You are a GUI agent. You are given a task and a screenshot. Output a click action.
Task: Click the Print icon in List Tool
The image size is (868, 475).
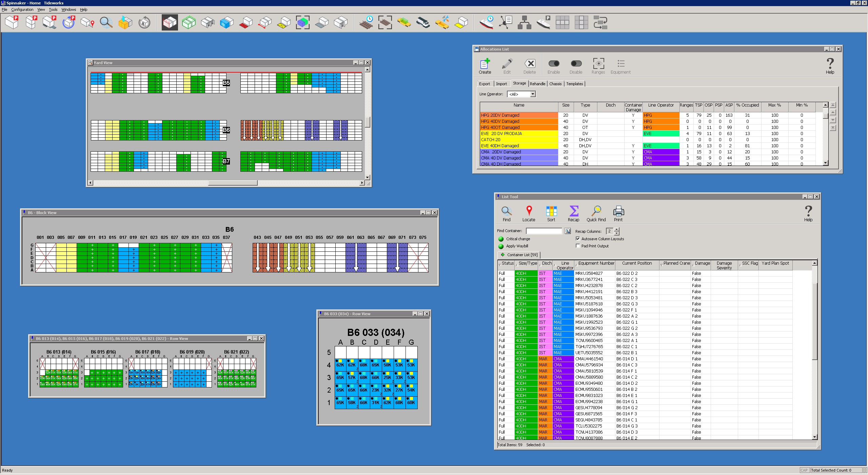[618, 211]
